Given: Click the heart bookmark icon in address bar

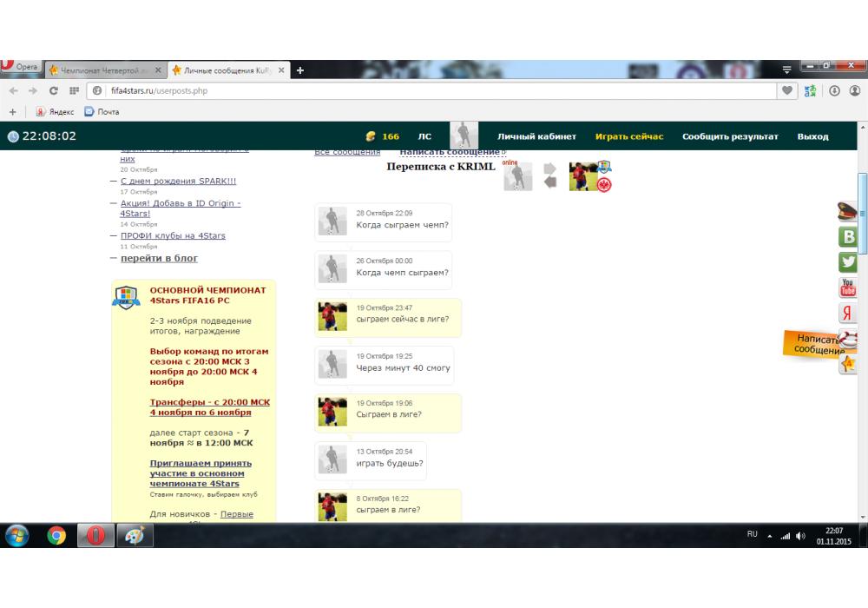Looking at the screenshot, I should pyautogui.click(x=788, y=90).
